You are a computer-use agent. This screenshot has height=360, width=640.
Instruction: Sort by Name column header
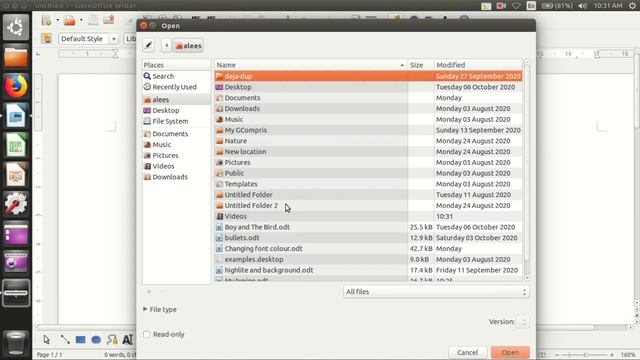coord(311,65)
